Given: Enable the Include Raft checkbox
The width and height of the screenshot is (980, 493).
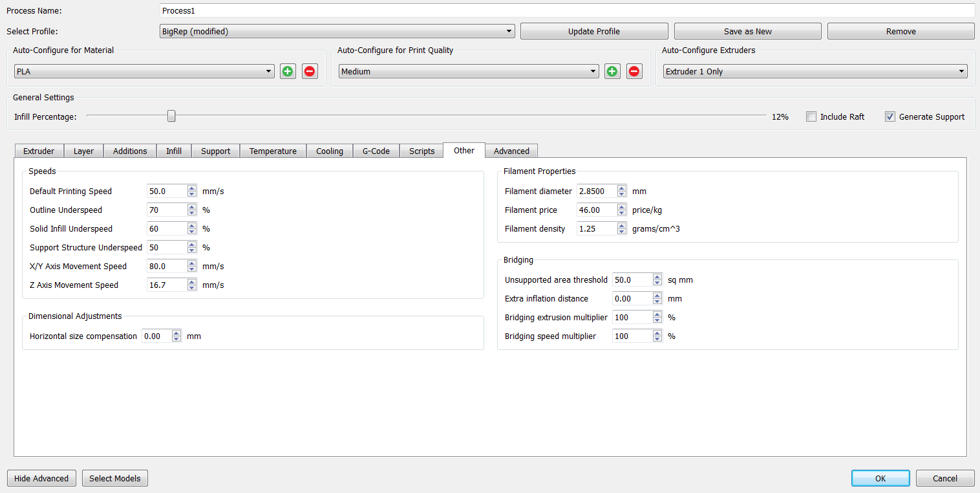Looking at the screenshot, I should click(x=811, y=116).
